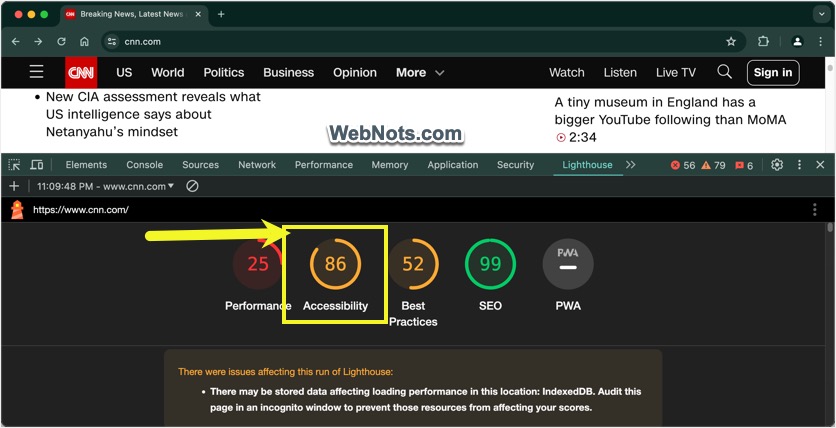The height and width of the screenshot is (428, 836).
Task: Open the Chrome three-dot menu
Action: tap(821, 42)
